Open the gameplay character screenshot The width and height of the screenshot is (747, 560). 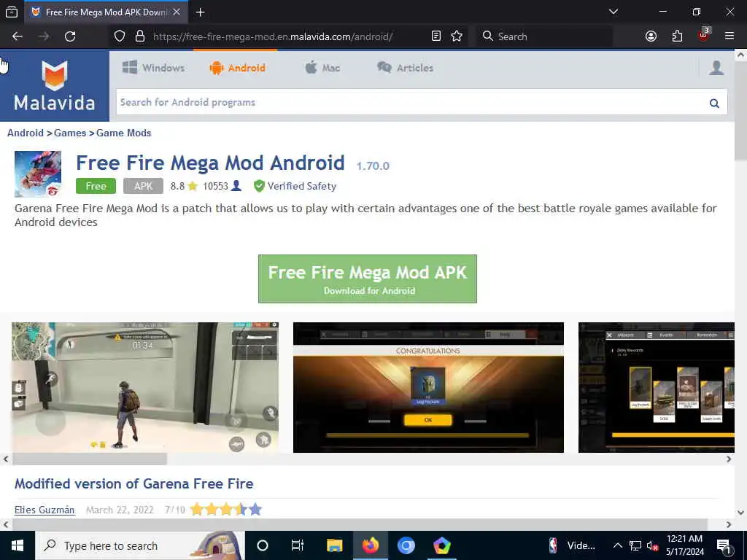coord(145,387)
